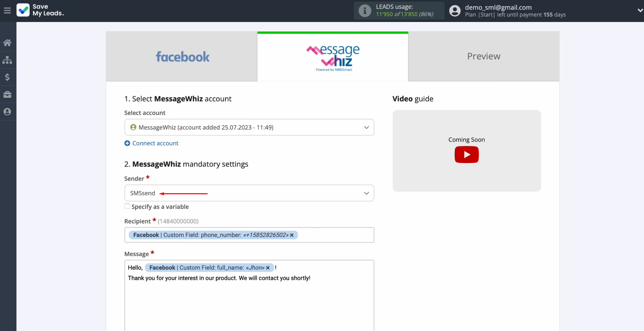
Task: Click the plus icon beside Connect account
Action: click(x=127, y=143)
